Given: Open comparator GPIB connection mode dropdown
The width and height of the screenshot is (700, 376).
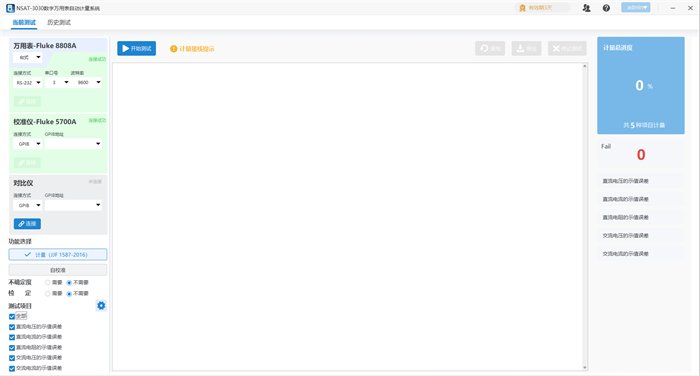Looking at the screenshot, I should point(28,205).
